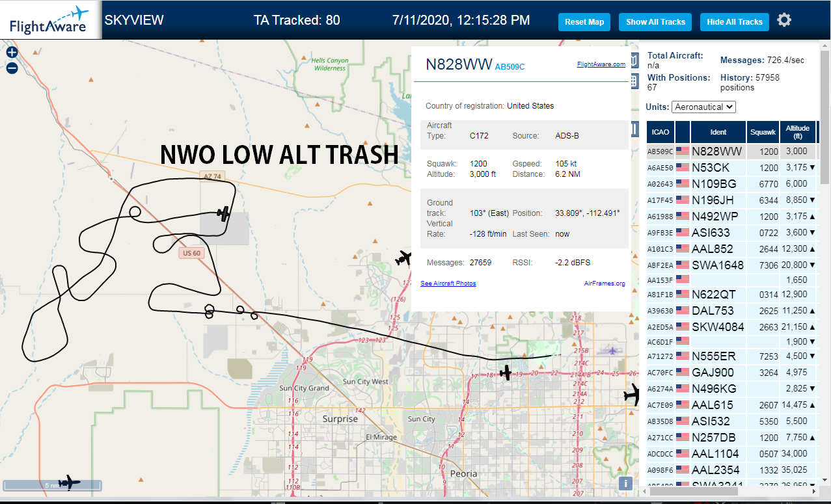Image resolution: width=831 pixels, height=504 pixels.
Task: Click the AC6D1F ICAO cell
Action: tap(661, 341)
